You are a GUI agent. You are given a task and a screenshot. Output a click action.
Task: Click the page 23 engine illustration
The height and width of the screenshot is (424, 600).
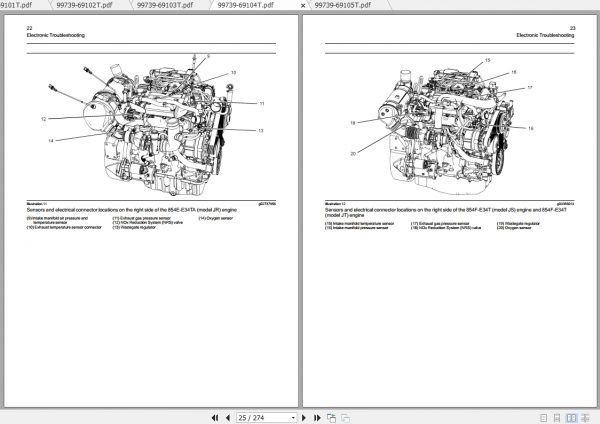tap(442, 126)
